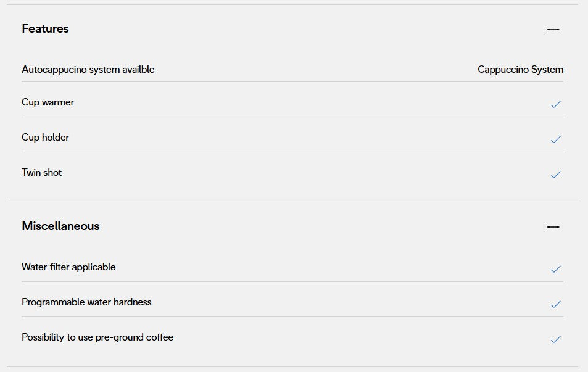Click the Cup warmer label

coord(48,102)
